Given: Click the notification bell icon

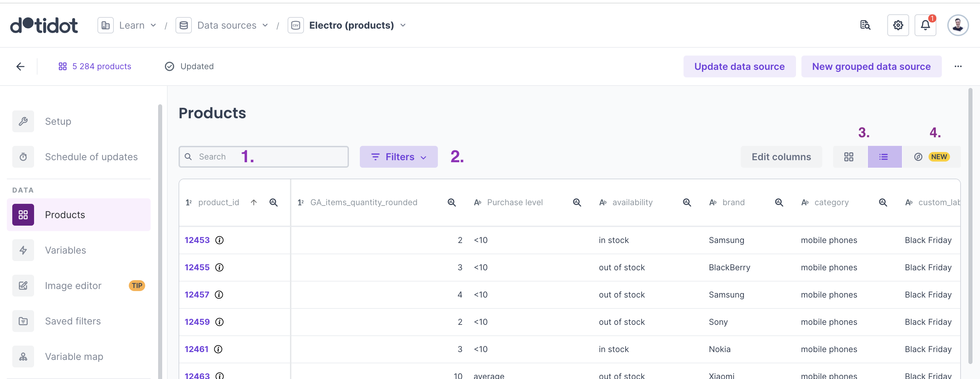Looking at the screenshot, I should pyautogui.click(x=925, y=25).
